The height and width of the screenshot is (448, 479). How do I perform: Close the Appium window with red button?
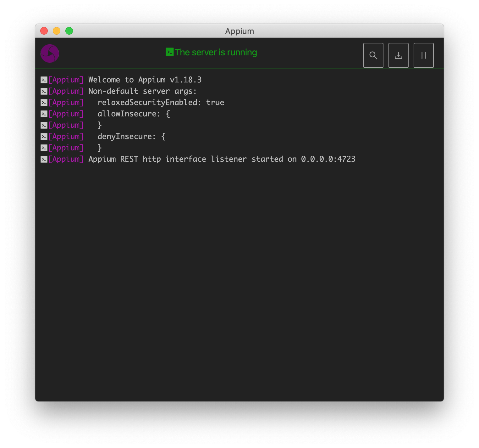pyautogui.click(x=44, y=31)
